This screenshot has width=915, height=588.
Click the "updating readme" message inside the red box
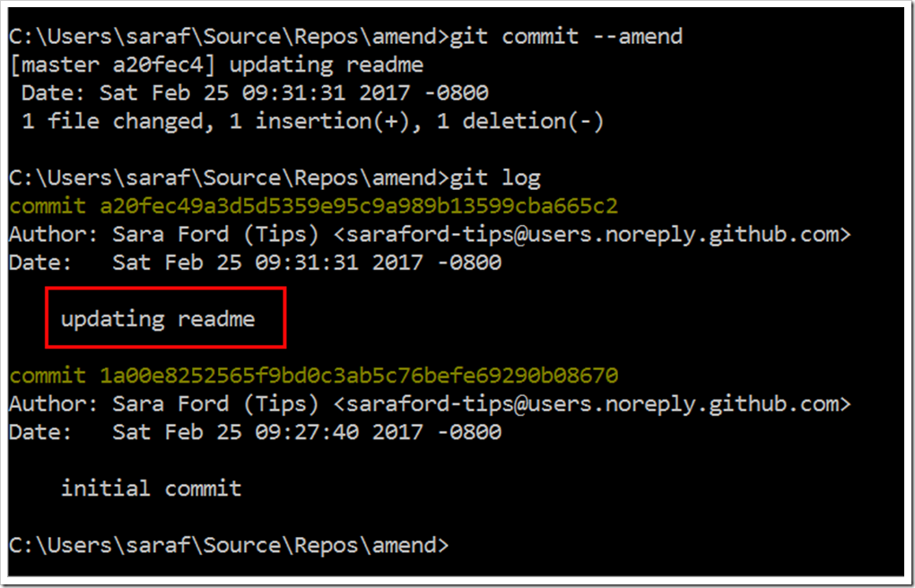coord(158,318)
